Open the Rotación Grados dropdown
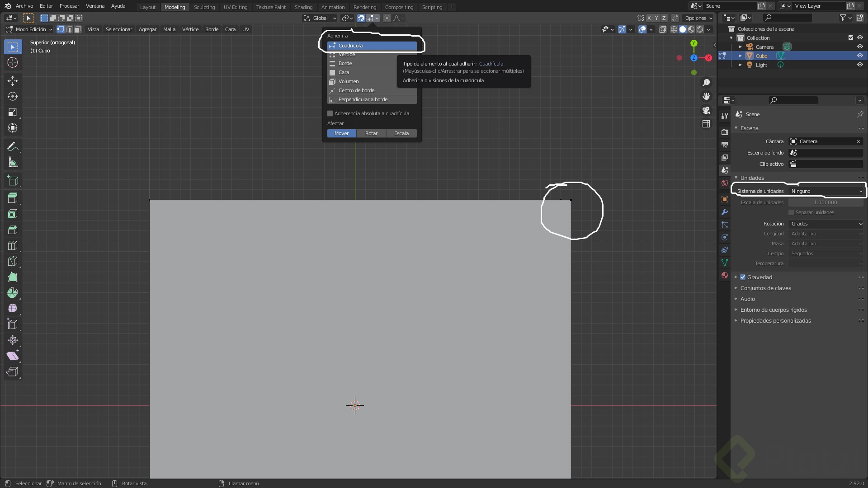Image resolution: width=868 pixels, height=488 pixels. click(x=826, y=224)
